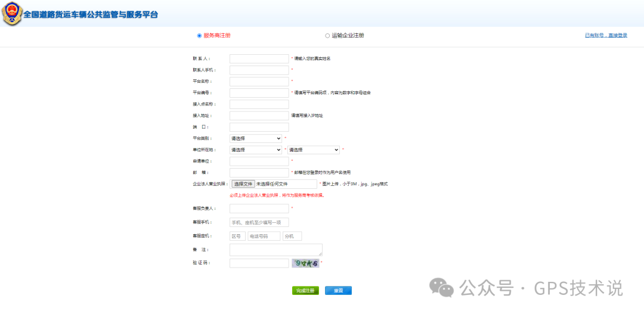
Task: Click the blue 重置 button
Action: click(x=338, y=291)
